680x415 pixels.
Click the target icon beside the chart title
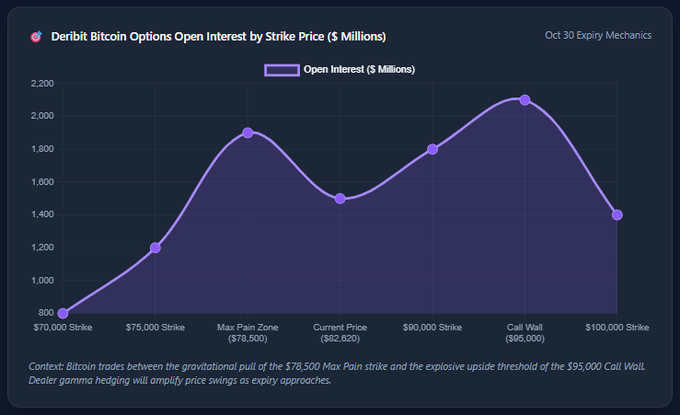coord(36,37)
